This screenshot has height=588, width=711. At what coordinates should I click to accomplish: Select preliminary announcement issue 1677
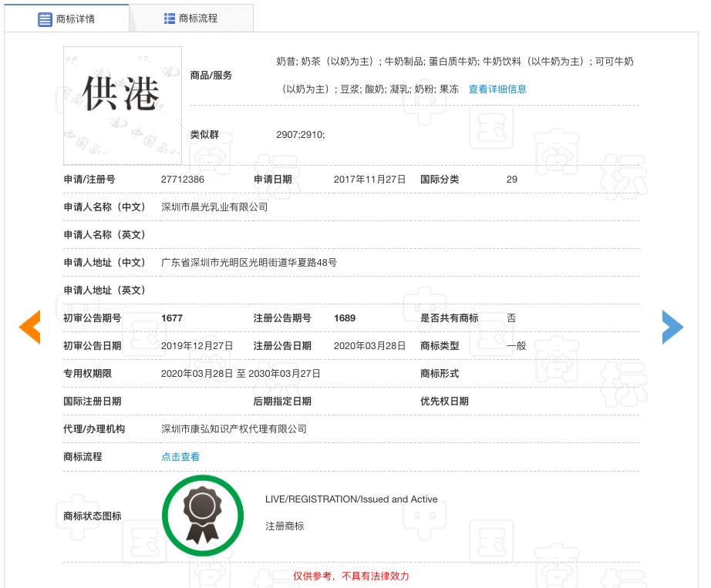pyautogui.click(x=172, y=318)
